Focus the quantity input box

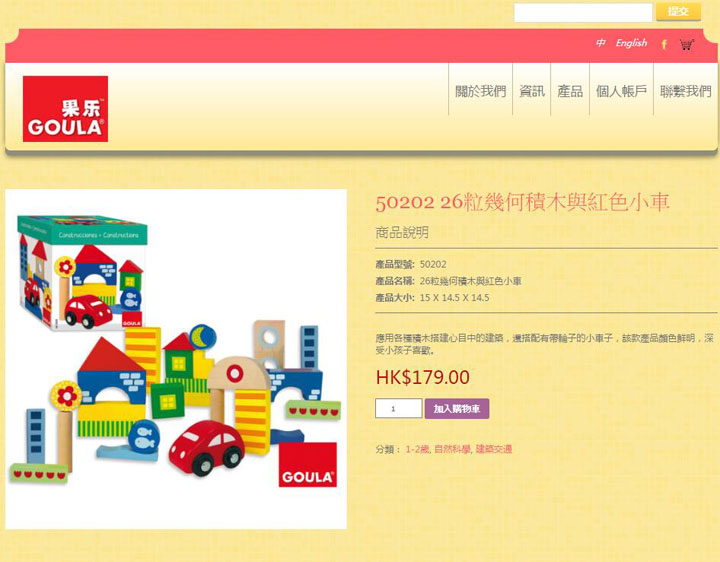[399, 408]
